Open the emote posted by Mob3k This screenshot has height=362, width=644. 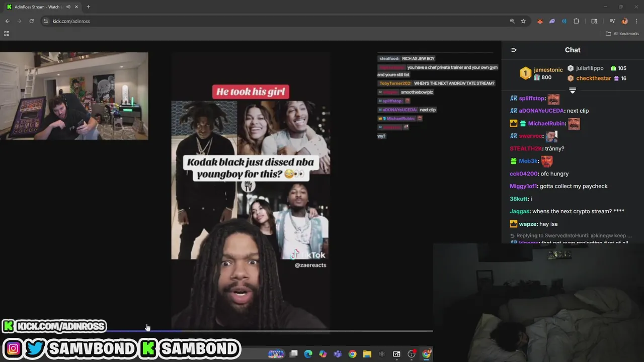[x=547, y=161]
